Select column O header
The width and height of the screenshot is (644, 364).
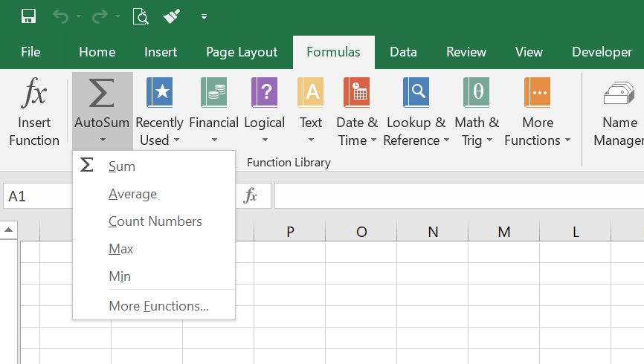click(361, 232)
